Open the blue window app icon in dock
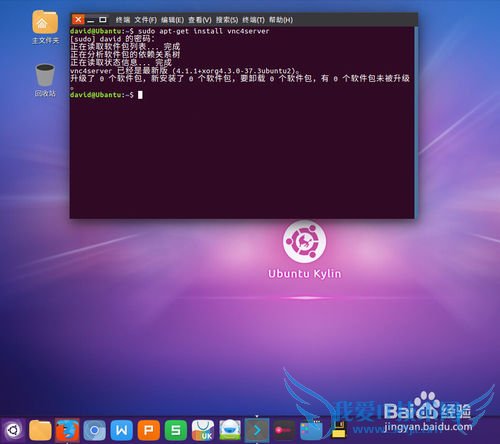Image resolution: width=500 pixels, height=444 pixels. (311, 430)
